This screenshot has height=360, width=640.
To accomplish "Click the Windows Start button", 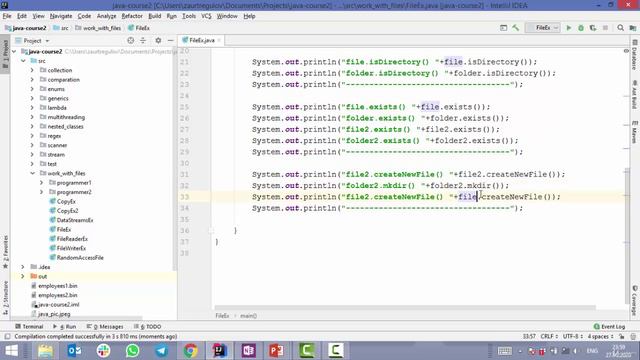I will tap(11, 351).
